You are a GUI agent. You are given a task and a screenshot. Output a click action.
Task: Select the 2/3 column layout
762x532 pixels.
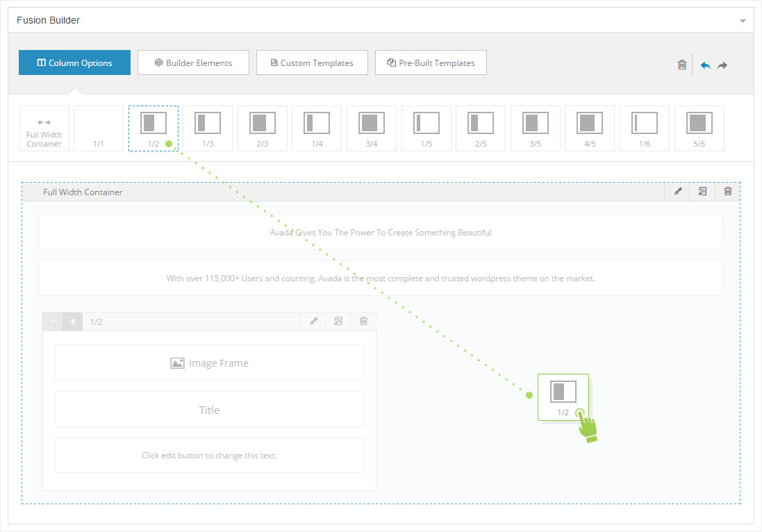[263, 128]
